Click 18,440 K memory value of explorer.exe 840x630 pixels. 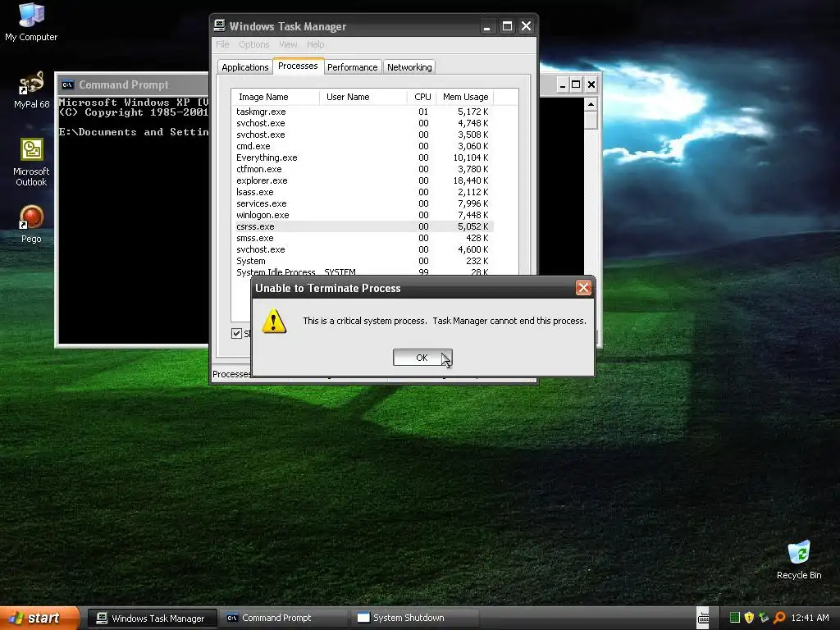click(x=470, y=180)
